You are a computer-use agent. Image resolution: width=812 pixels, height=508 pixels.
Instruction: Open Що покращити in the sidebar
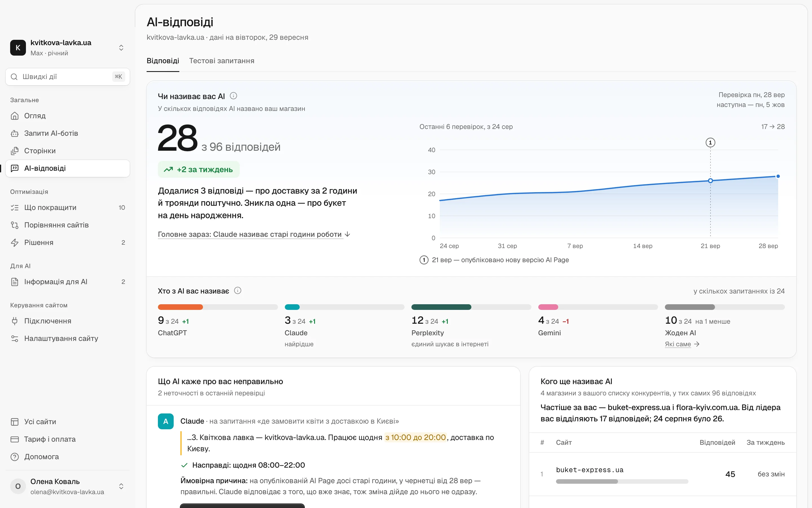coord(68,207)
